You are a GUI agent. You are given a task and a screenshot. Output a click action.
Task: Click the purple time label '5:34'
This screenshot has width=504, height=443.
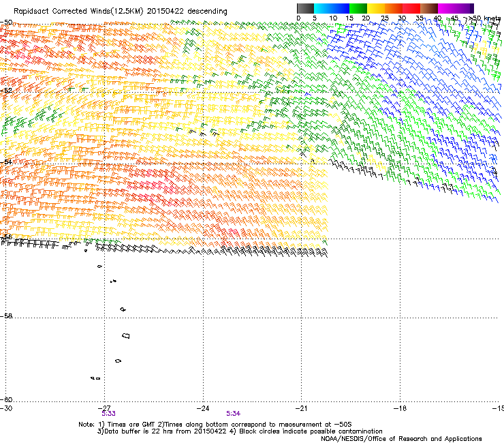233,414
